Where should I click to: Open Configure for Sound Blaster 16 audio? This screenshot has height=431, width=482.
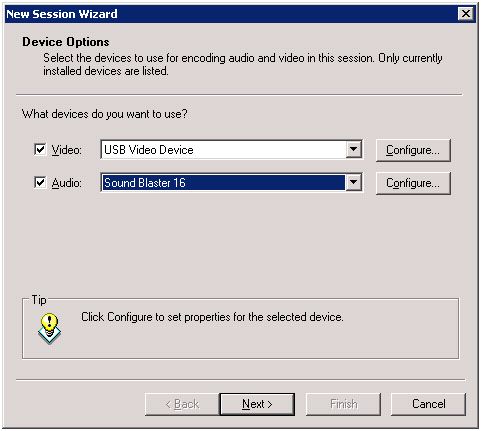click(x=413, y=183)
